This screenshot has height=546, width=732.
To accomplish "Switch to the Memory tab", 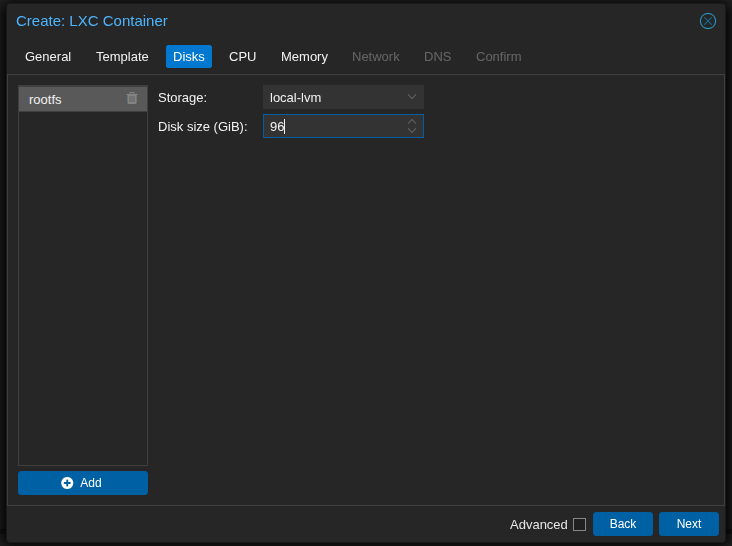I will pyautogui.click(x=304, y=56).
